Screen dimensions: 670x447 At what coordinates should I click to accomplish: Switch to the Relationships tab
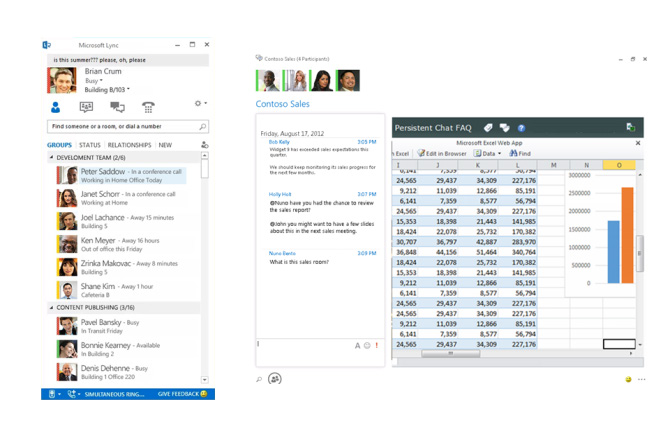tap(129, 145)
